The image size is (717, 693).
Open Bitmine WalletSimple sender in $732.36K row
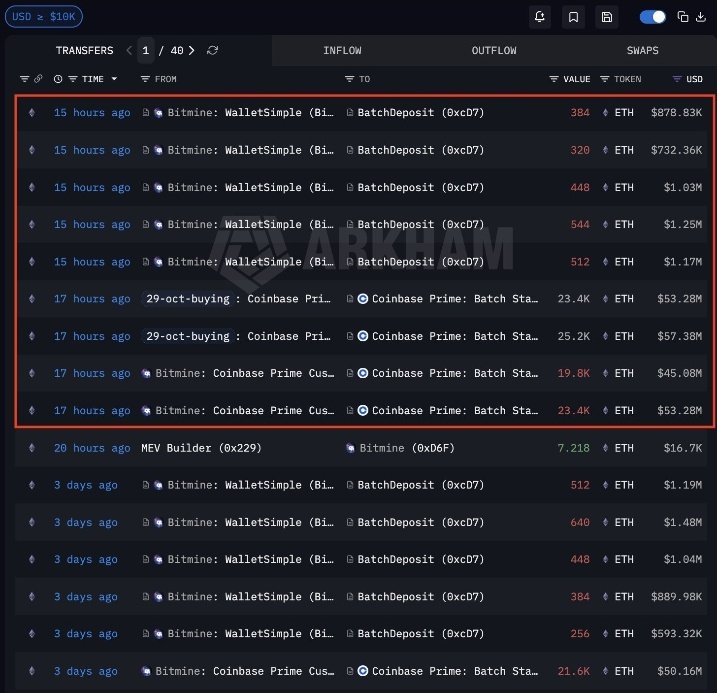pos(251,150)
